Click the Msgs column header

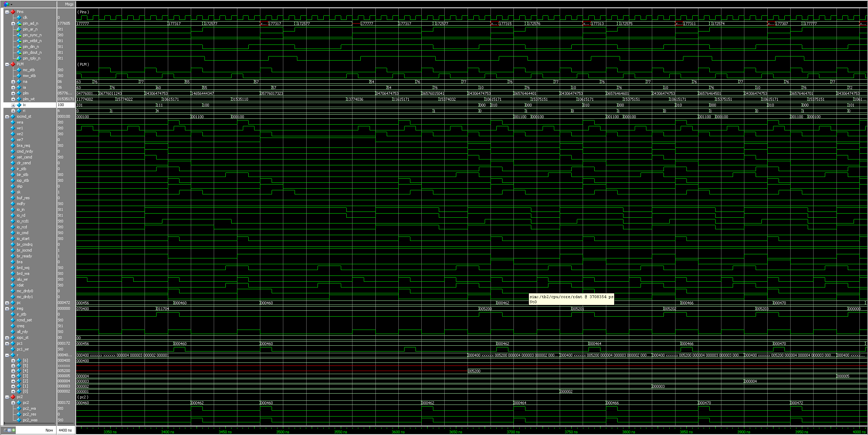coord(69,4)
